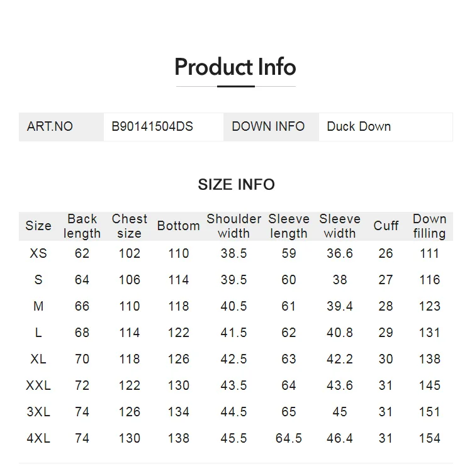Viewport: 472px width, 476px height.
Task: Click the 64.5 sleeve length value
Action: (x=289, y=438)
